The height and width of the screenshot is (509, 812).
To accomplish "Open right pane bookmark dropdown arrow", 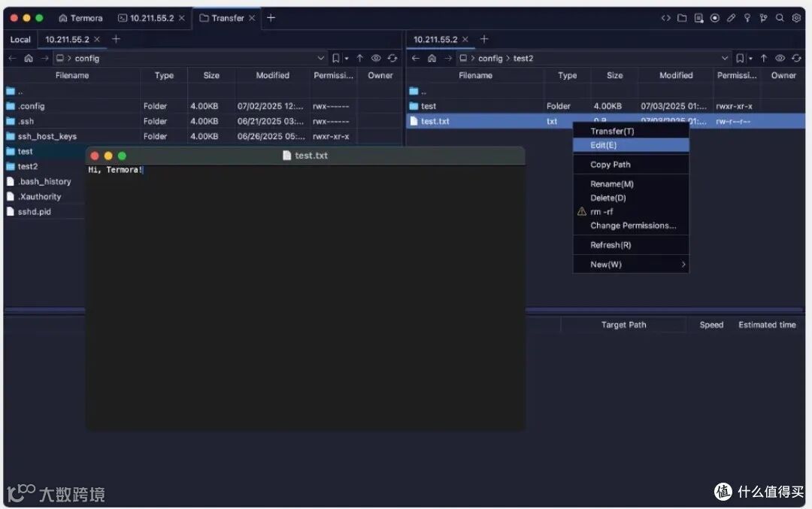I will coord(750,59).
